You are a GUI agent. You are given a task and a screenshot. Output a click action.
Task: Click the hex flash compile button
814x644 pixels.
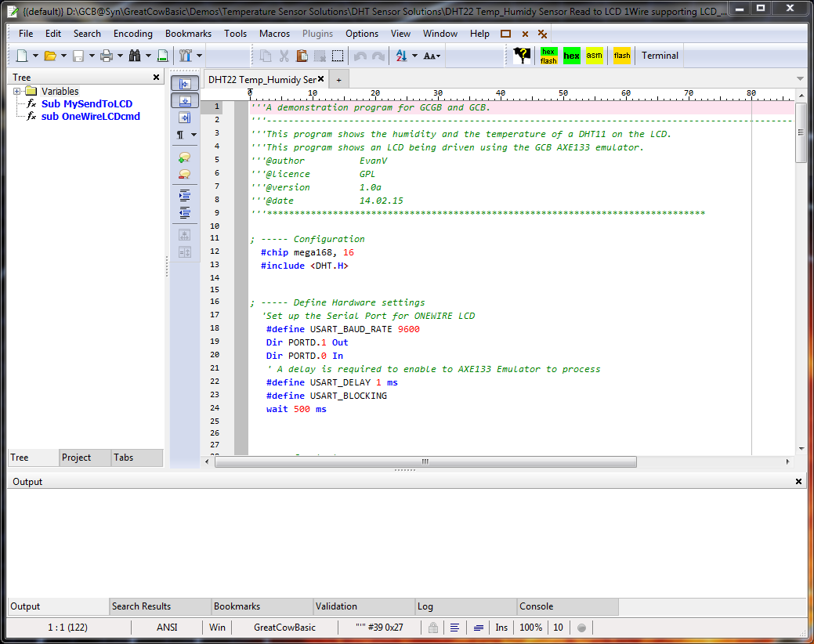click(x=548, y=56)
